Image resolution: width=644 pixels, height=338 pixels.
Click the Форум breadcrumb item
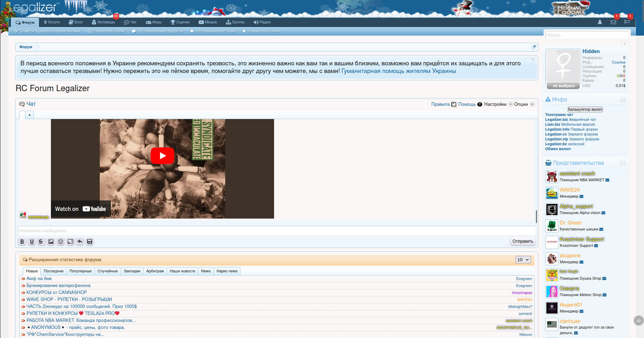(26, 47)
